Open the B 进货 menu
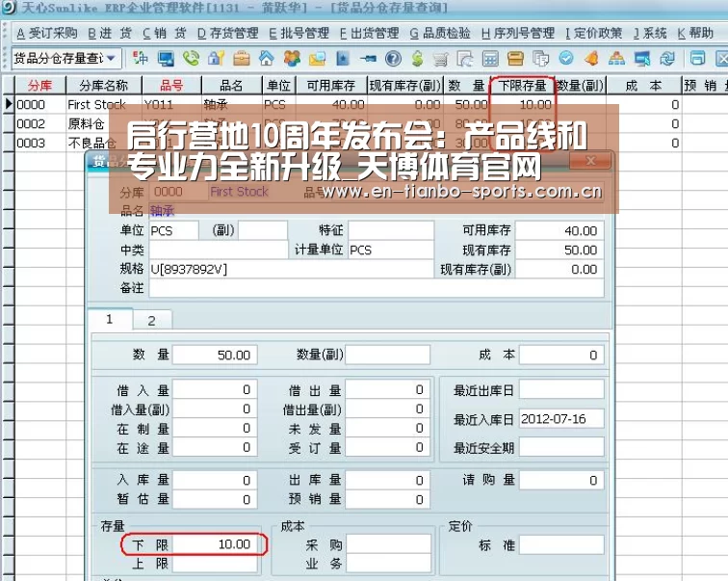The height and width of the screenshot is (581, 728). [x=110, y=33]
